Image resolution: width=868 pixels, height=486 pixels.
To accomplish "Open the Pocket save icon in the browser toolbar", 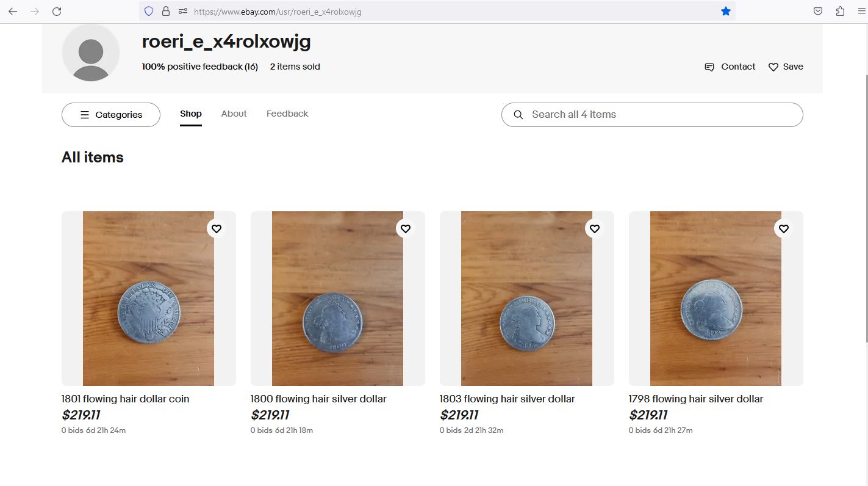I will coord(818,11).
